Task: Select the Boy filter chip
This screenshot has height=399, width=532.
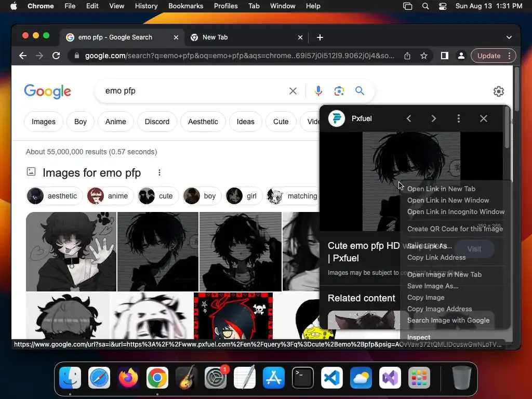Action: 81,122
